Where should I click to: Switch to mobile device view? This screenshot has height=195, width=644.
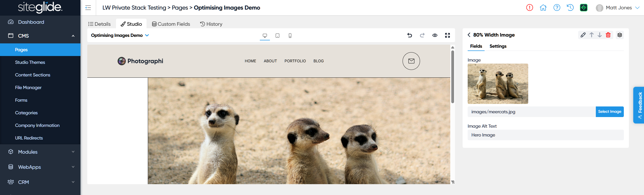point(290,36)
